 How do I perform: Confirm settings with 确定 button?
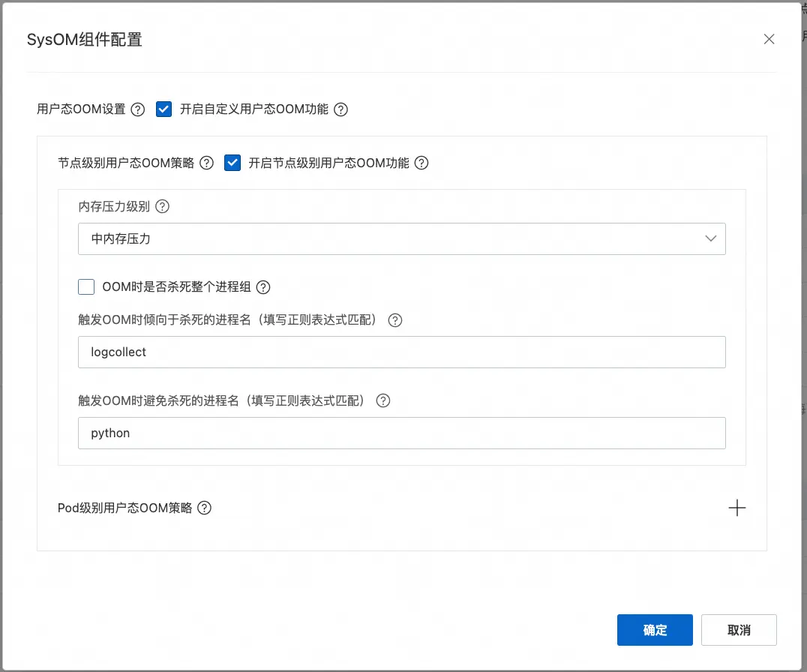click(x=655, y=630)
